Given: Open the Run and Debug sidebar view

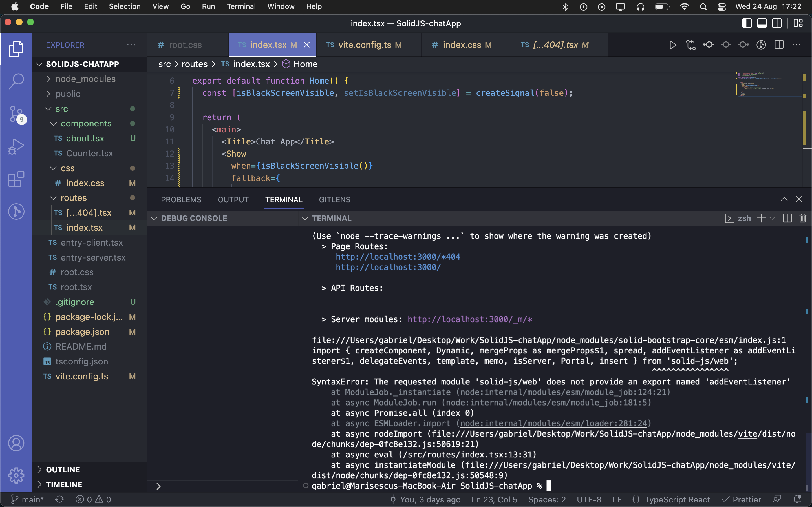Looking at the screenshot, I should pyautogui.click(x=16, y=146).
